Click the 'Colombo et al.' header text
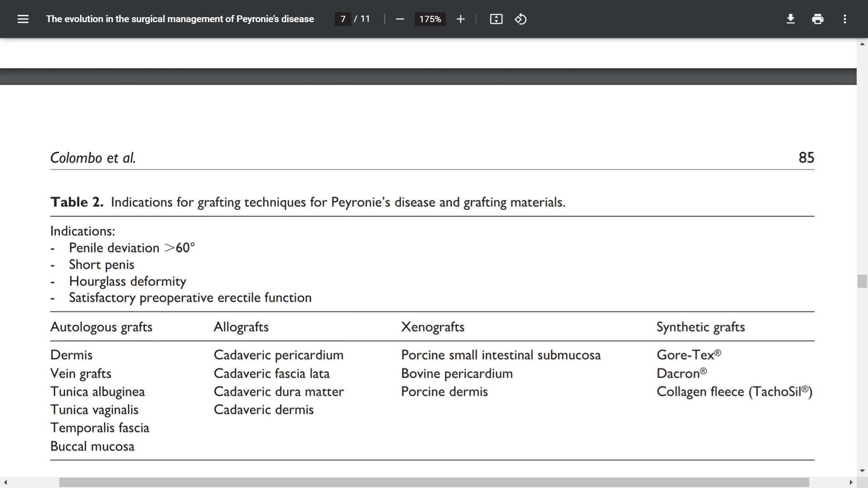 93,158
